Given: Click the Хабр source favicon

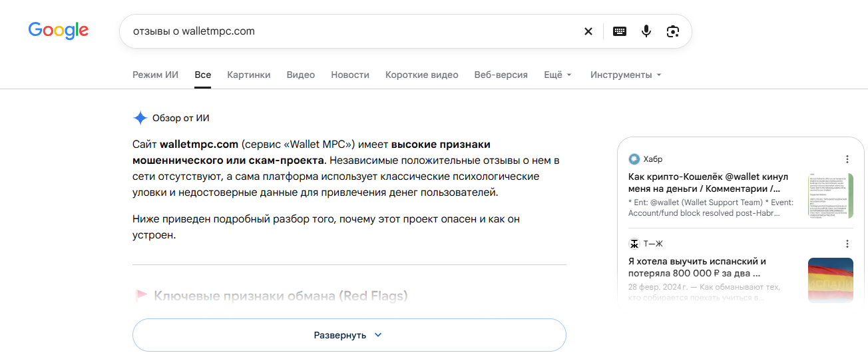Looking at the screenshot, I should tap(634, 159).
